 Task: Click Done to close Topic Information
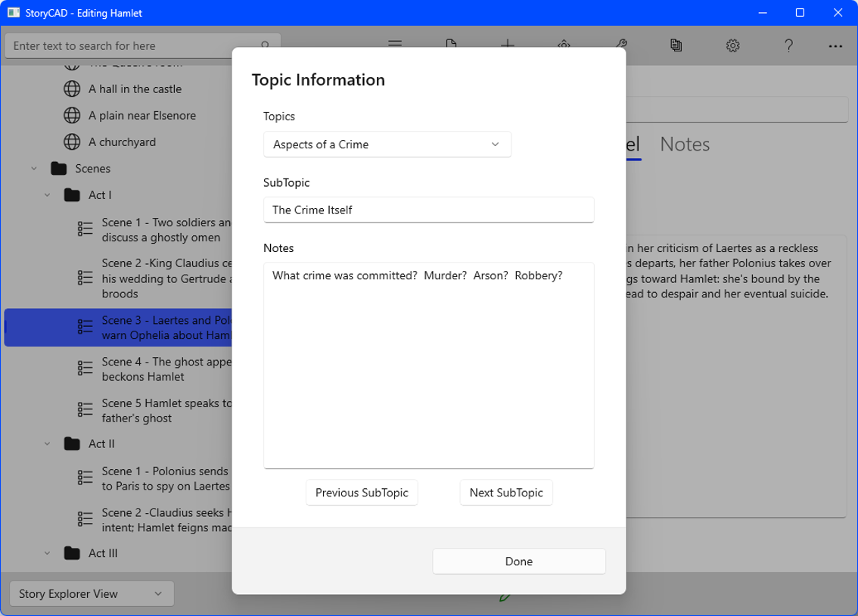tap(519, 562)
